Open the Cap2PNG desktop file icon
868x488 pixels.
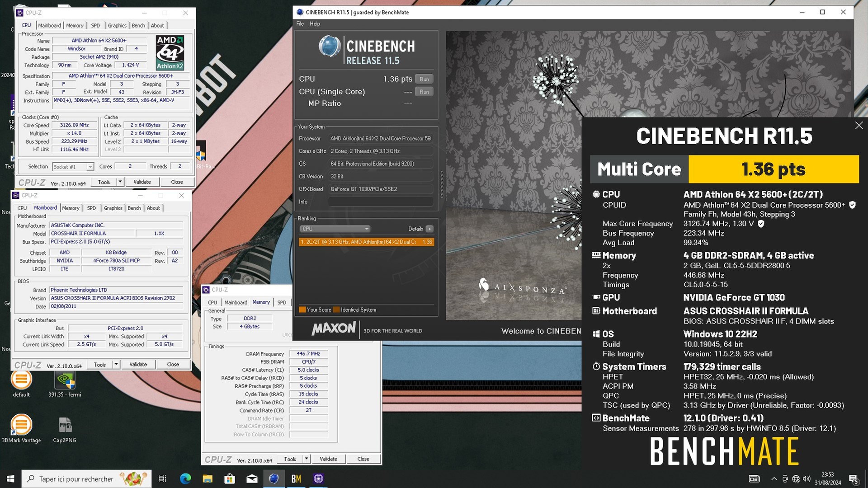pos(65,430)
